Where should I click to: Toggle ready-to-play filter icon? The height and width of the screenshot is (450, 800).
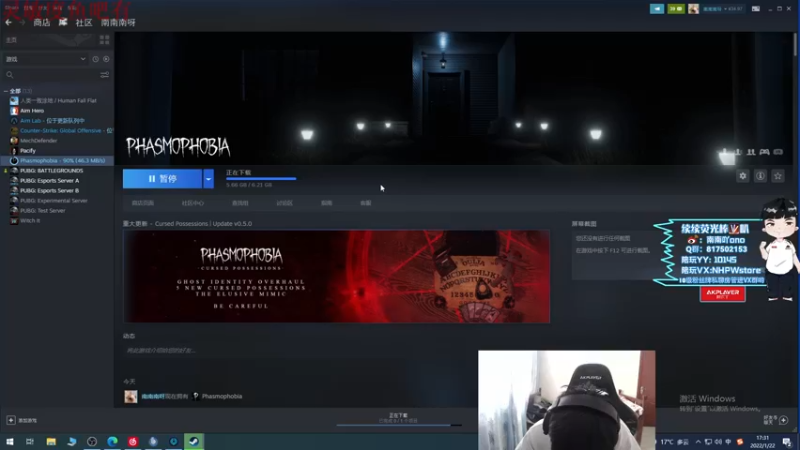click(106, 59)
